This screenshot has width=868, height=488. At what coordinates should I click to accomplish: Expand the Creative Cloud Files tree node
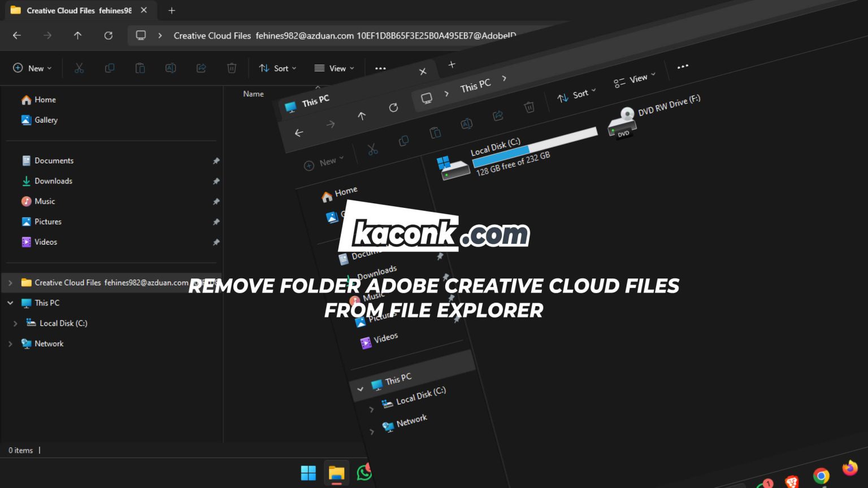pos(10,282)
